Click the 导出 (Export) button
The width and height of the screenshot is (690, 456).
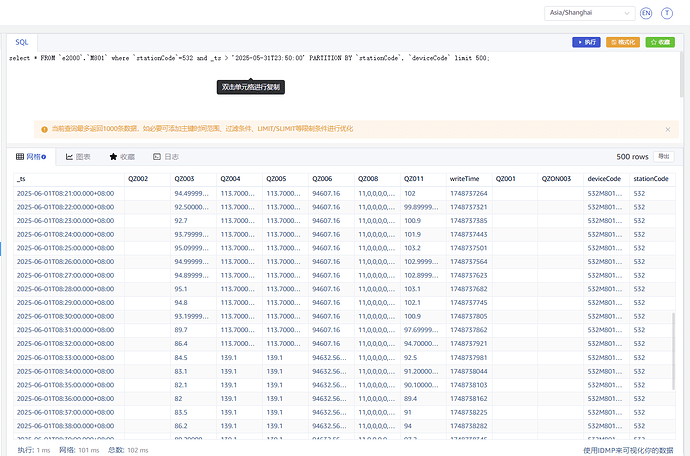click(x=664, y=157)
